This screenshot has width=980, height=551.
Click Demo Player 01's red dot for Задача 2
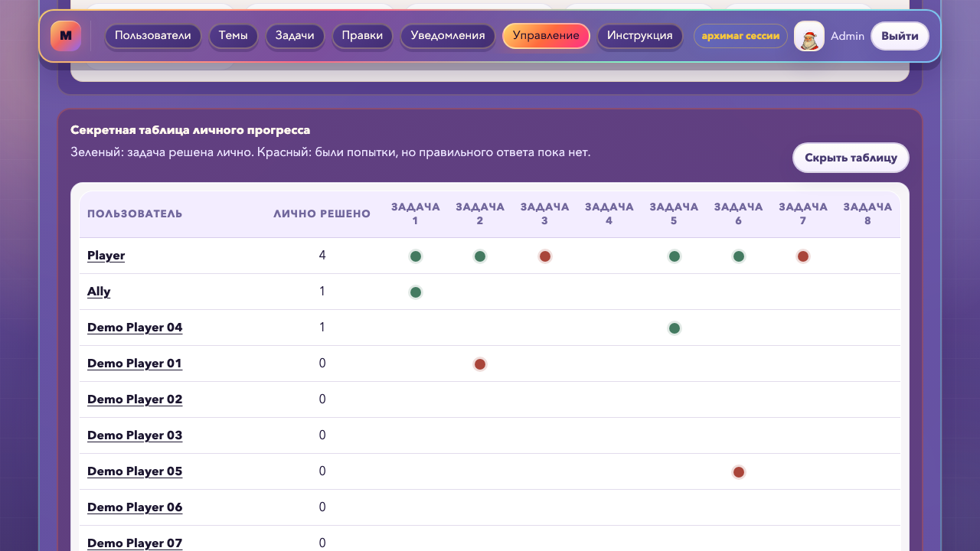[x=480, y=364]
